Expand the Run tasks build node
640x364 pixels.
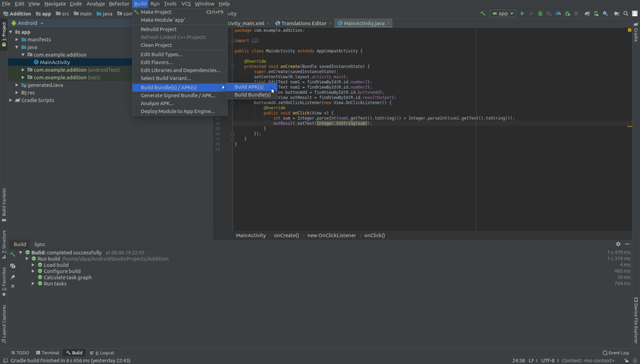click(x=33, y=284)
